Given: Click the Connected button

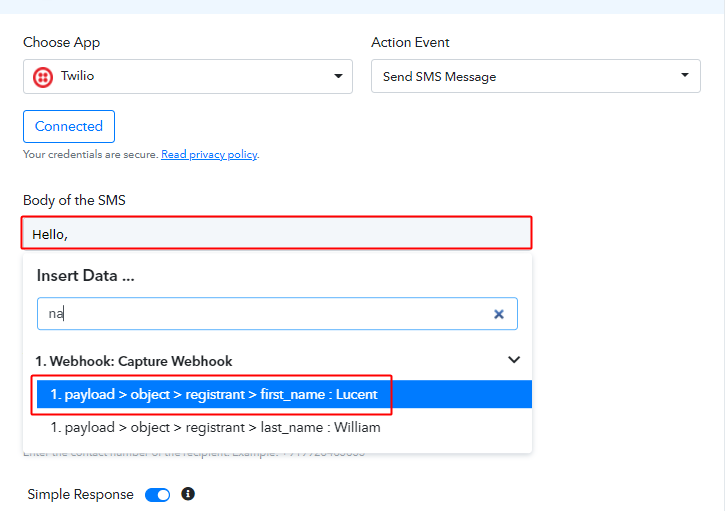Looking at the screenshot, I should point(69,126).
